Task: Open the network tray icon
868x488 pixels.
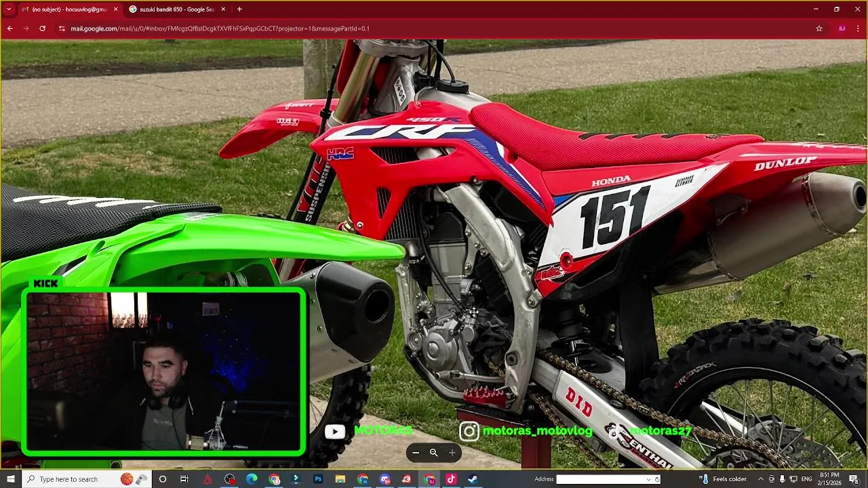Action: [793, 479]
